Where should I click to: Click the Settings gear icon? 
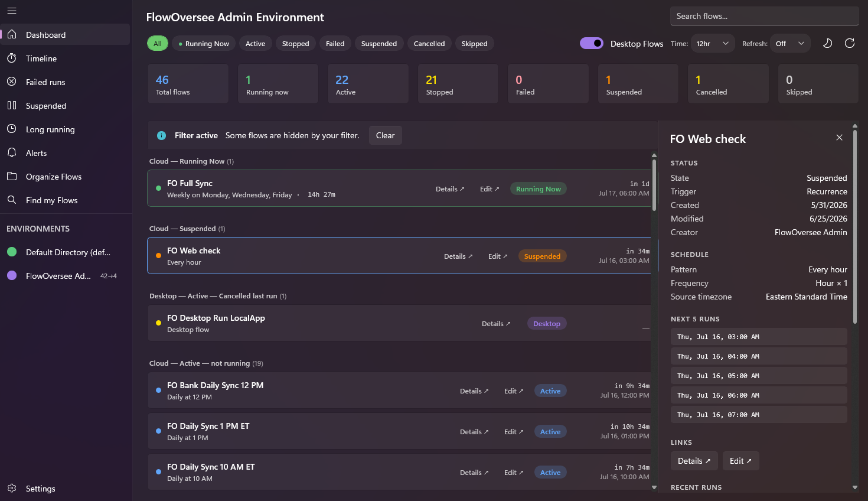12,488
